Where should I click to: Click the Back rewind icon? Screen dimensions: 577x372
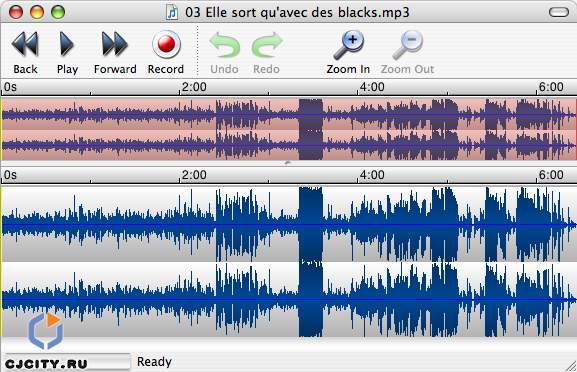pos(25,44)
